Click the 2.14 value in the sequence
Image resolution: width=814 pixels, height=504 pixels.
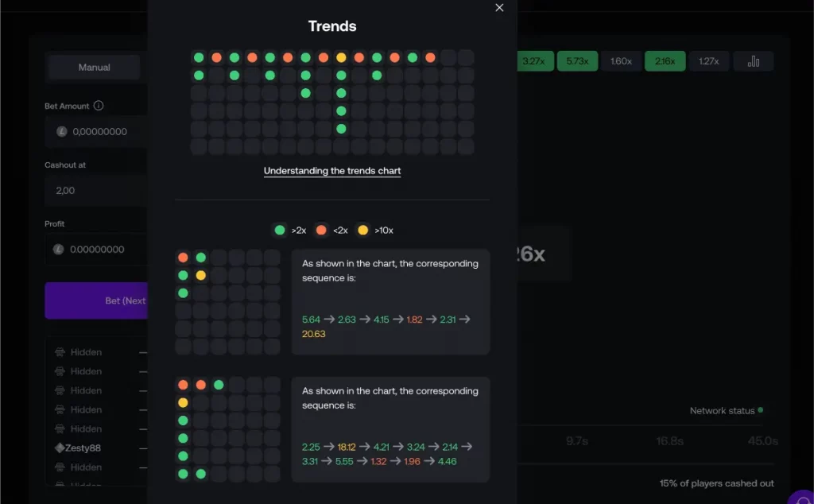click(450, 447)
